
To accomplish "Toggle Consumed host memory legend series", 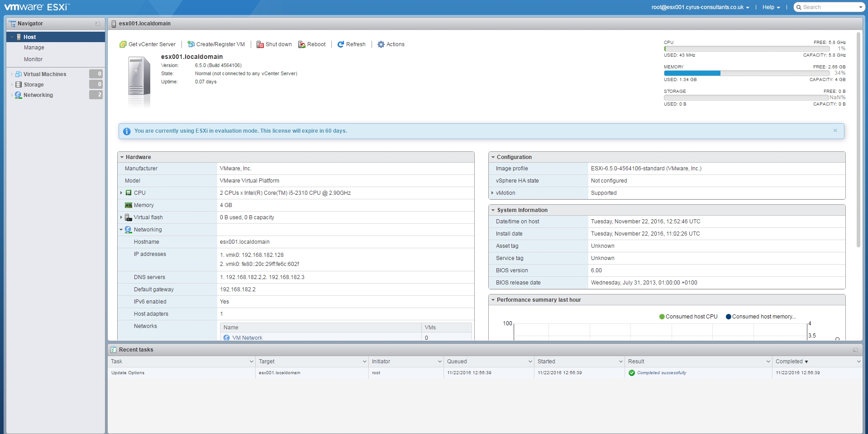I will point(761,317).
